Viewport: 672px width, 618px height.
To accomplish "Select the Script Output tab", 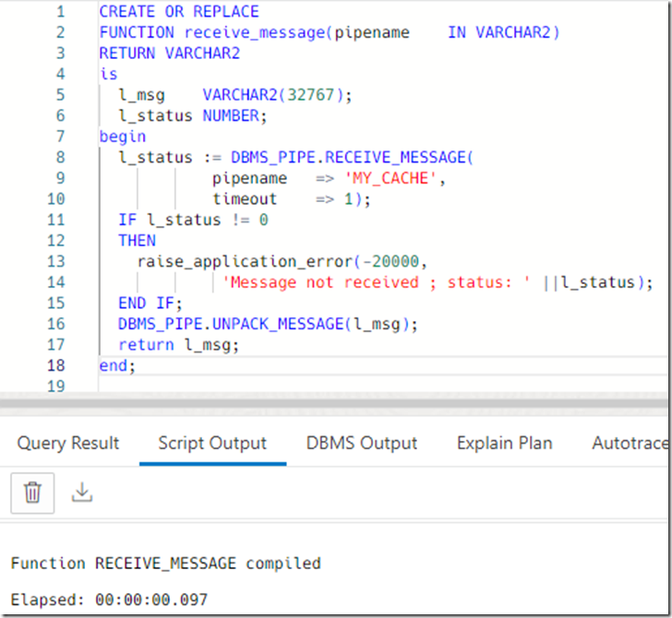I will [x=212, y=444].
